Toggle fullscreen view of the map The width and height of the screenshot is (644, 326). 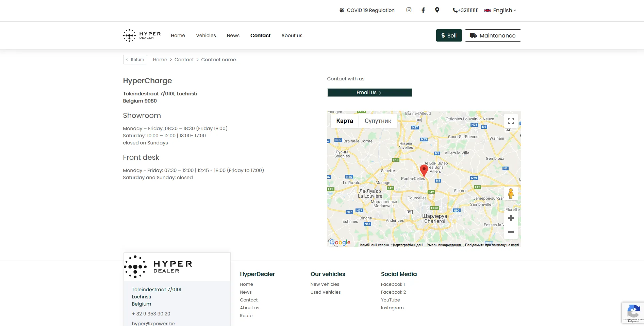click(x=511, y=121)
